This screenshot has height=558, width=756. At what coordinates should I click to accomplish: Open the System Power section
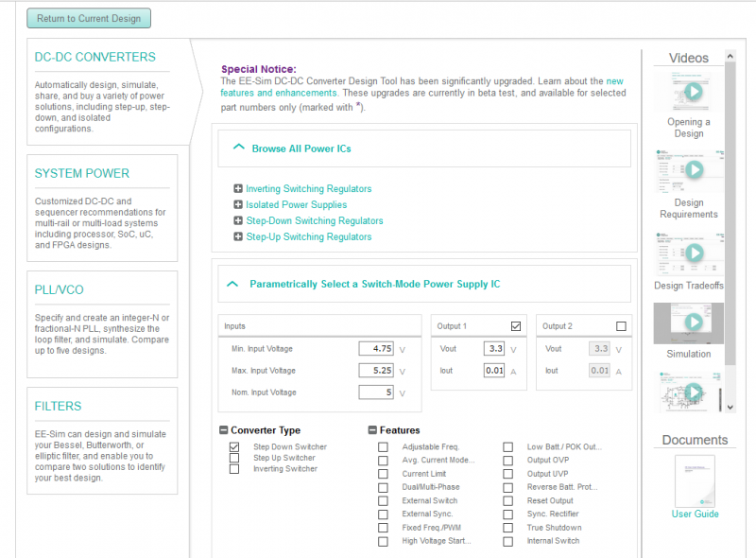pos(82,174)
